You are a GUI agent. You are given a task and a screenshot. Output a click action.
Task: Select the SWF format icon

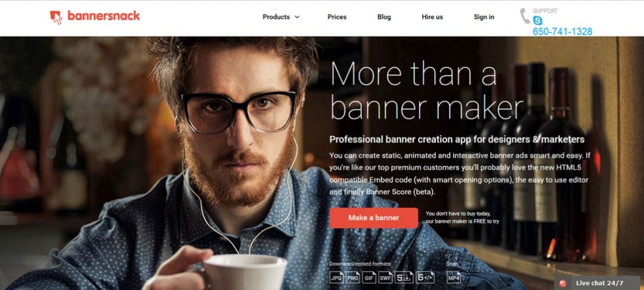(385, 277)
